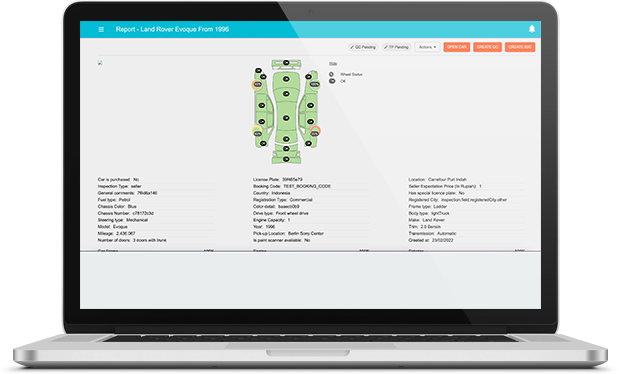The width and height of the screenshot is (619, 374).
Task: Click the Wheel Status legend icon
Action: (x=332, y=74)
